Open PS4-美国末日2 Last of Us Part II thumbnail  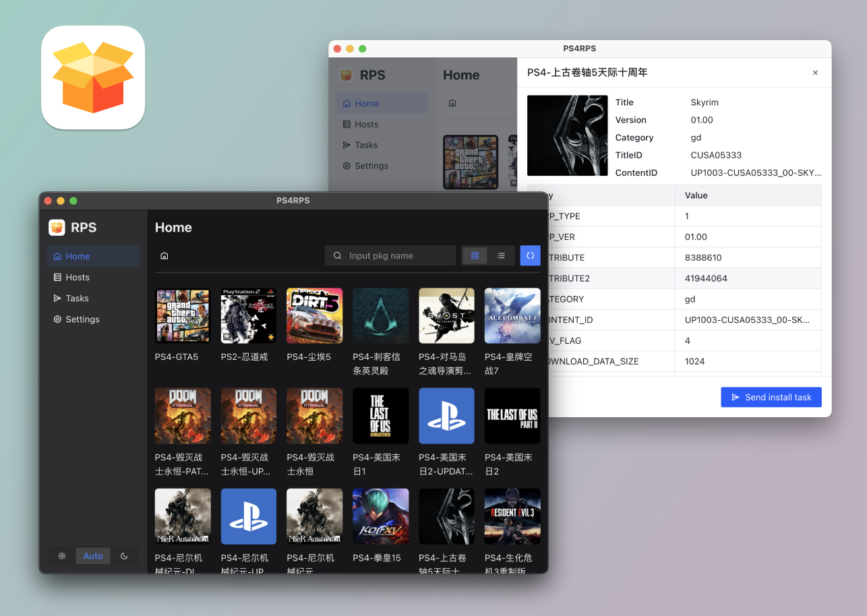point(512,416)
